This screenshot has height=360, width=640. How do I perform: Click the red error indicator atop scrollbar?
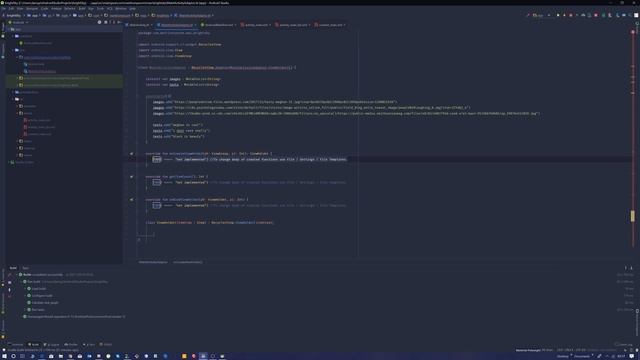click(633, 32)
